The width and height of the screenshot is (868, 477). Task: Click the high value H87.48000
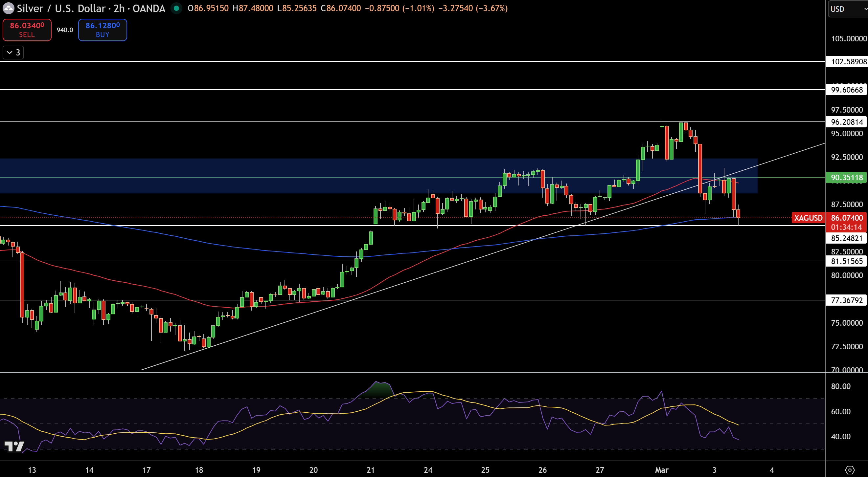253,8
